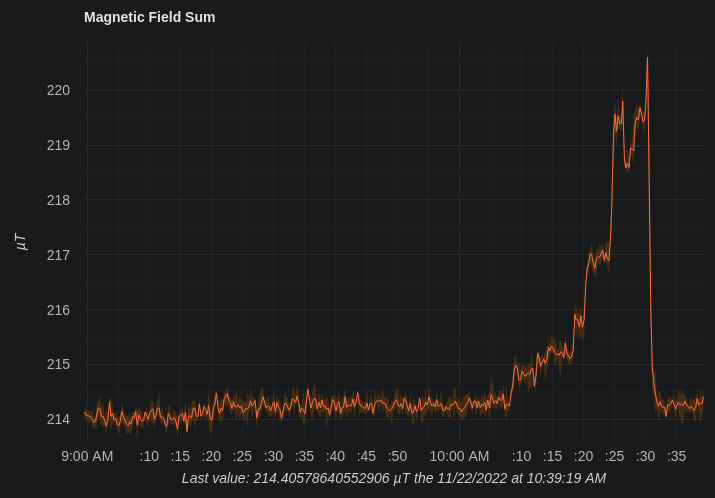Click the 217 y-axis label
The height and width of the screenshot is (498, 715).
coord(58,255)
